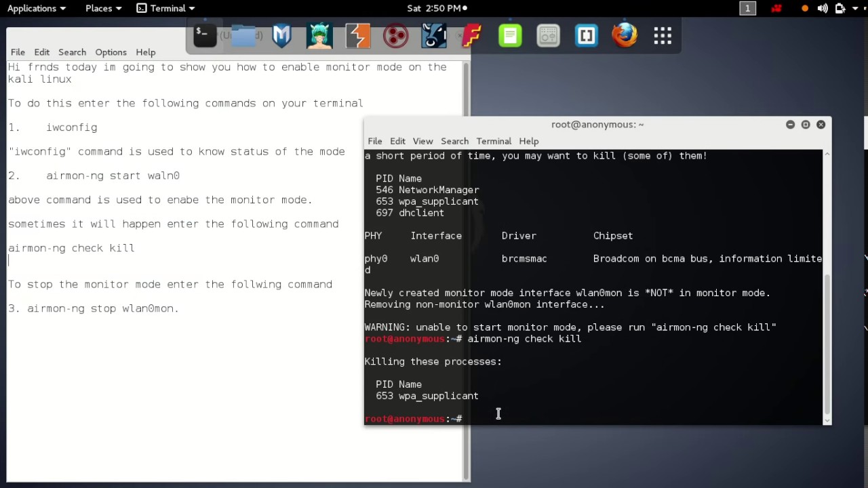Open the volume speaker icon

point(823,8)
